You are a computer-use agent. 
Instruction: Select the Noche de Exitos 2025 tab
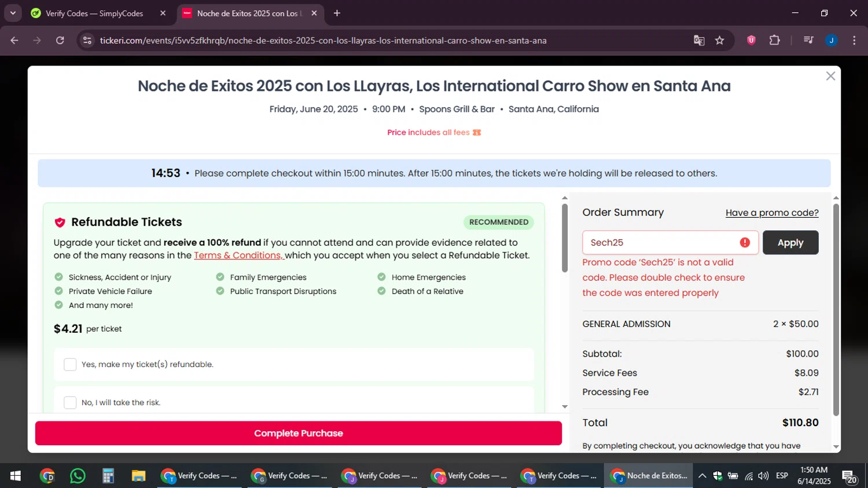click(x=249, y=13)
